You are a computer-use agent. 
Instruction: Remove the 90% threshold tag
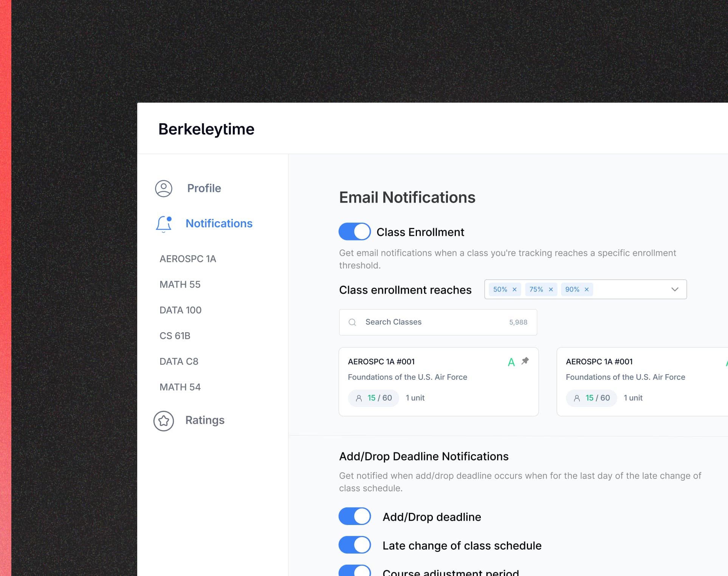587,290
